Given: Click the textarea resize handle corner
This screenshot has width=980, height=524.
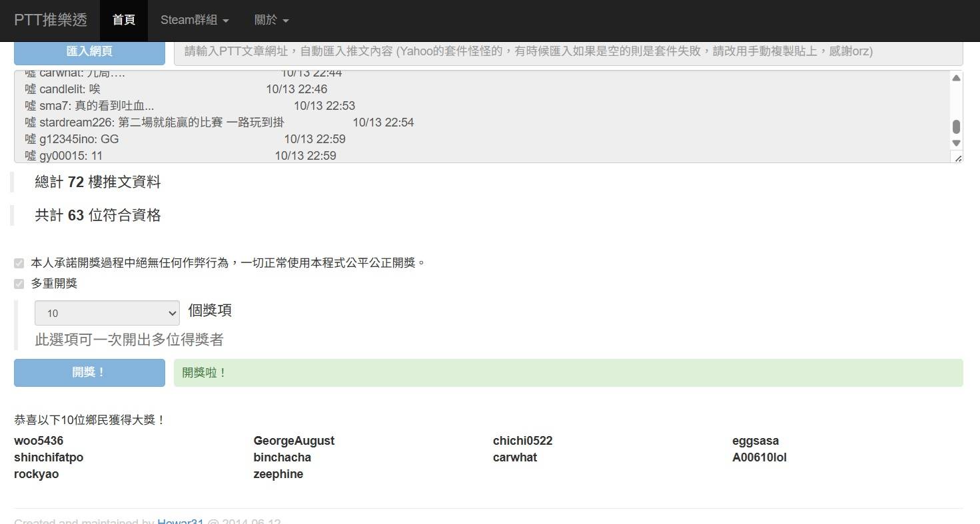Looking at the screenshot, I should [x=958, y=158].
